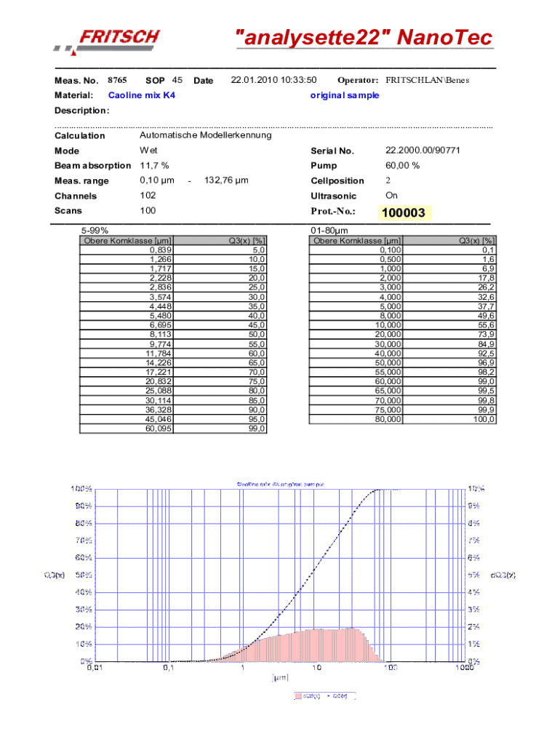Click the Q3(x) left axis label
560x745 pixels.
tap(54, 575)
